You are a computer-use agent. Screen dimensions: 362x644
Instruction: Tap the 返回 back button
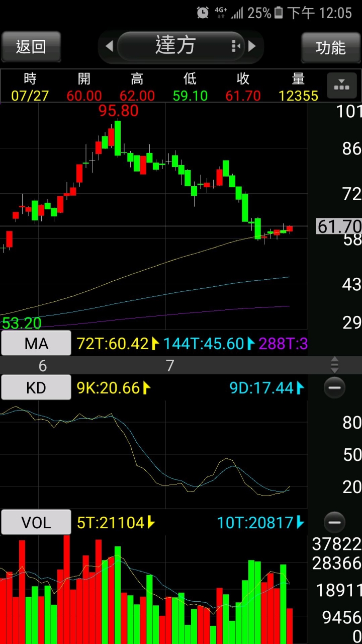pos(31,47)
